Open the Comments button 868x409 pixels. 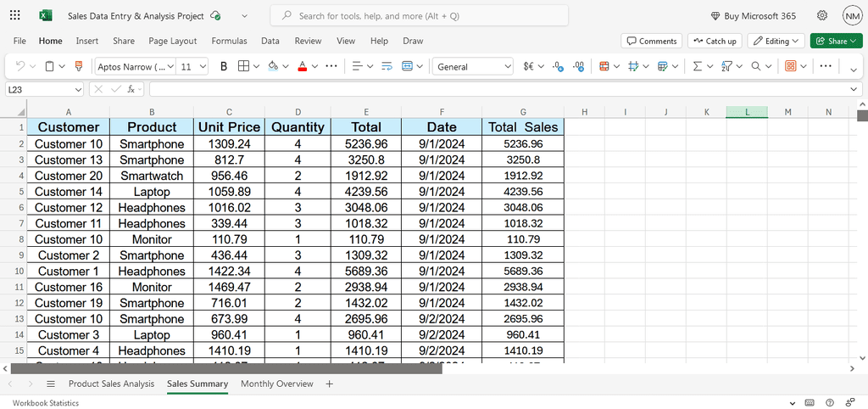tap(652, 41)
